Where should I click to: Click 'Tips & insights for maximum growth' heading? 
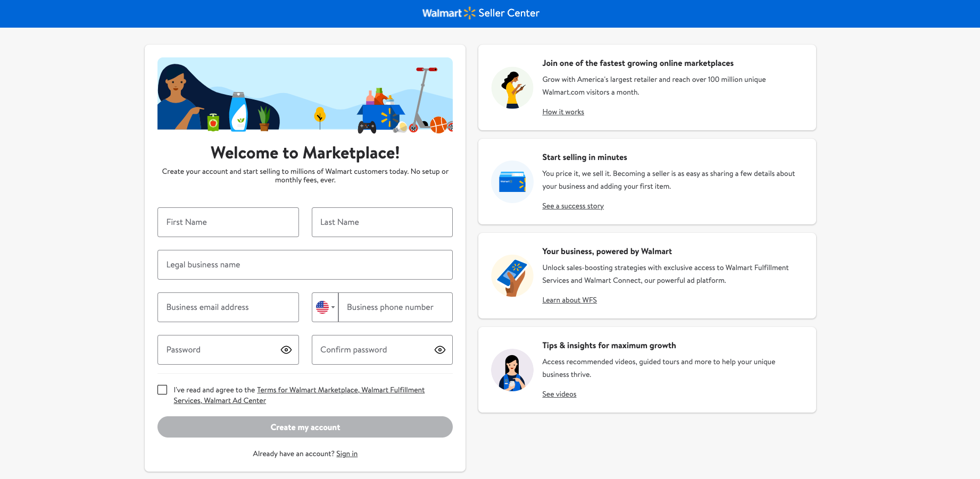point(609,346)
